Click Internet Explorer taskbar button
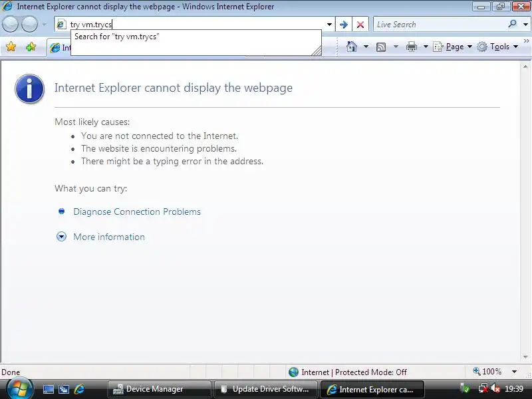This screenshot has height=399, width=532. (x=372, y=389)
